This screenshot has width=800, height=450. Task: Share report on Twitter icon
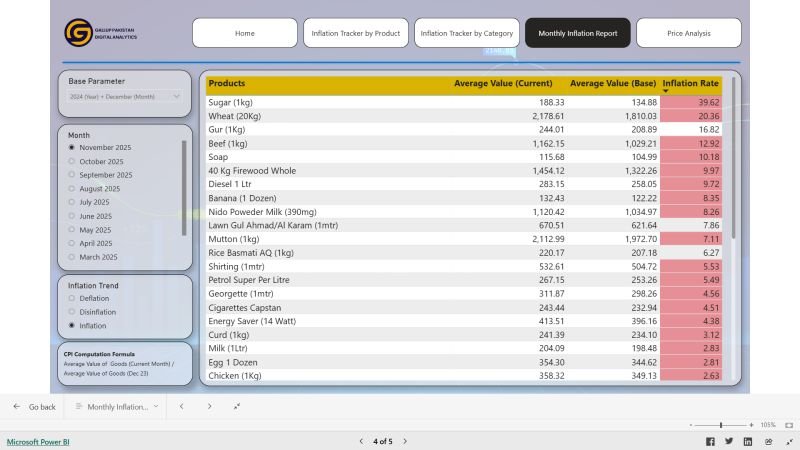coord(729,441)
